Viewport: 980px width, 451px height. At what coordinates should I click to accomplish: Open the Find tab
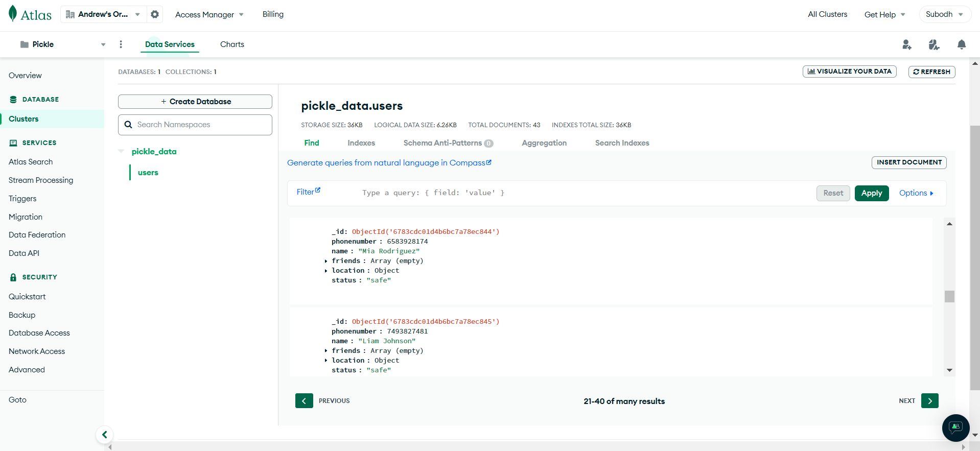pyautogui.click(x=312, y=143)
